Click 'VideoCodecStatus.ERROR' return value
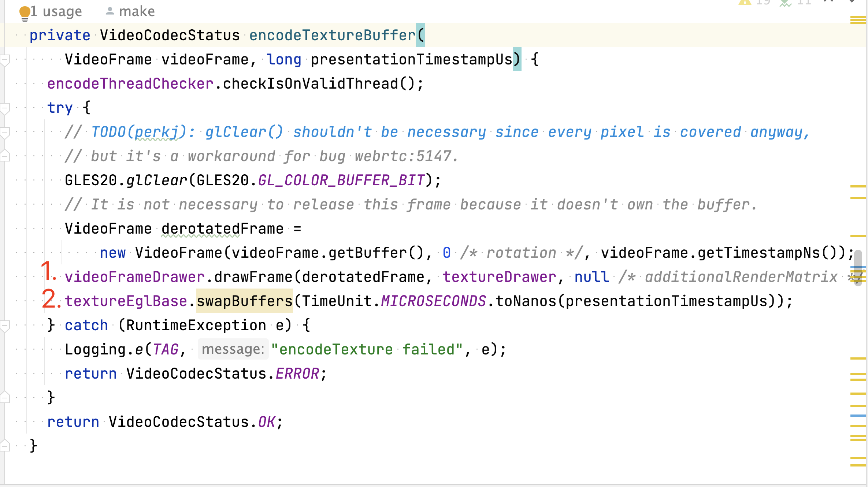Image resolution: width=868 pixels, height=487 pixels. (x=223, y=373)
